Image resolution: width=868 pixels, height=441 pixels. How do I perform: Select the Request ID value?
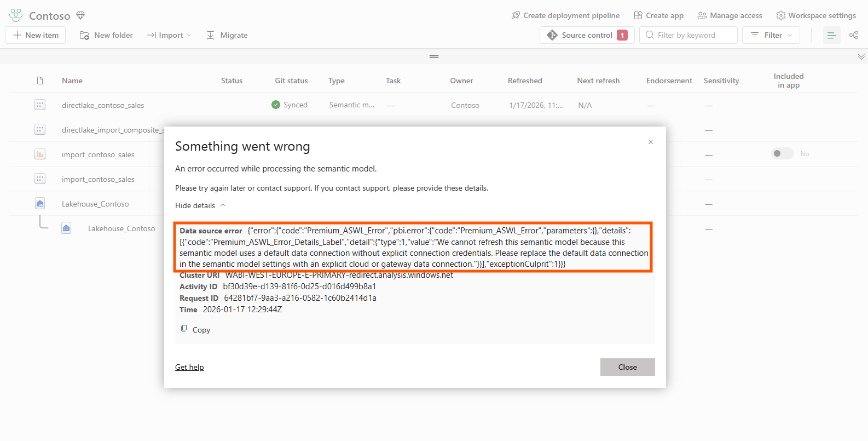[300, 298]
